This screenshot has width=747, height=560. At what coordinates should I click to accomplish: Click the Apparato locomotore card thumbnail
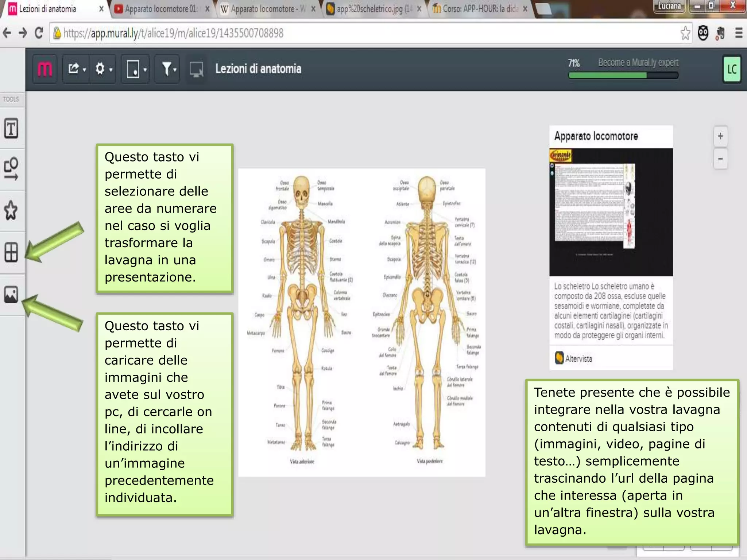(611, 212)
